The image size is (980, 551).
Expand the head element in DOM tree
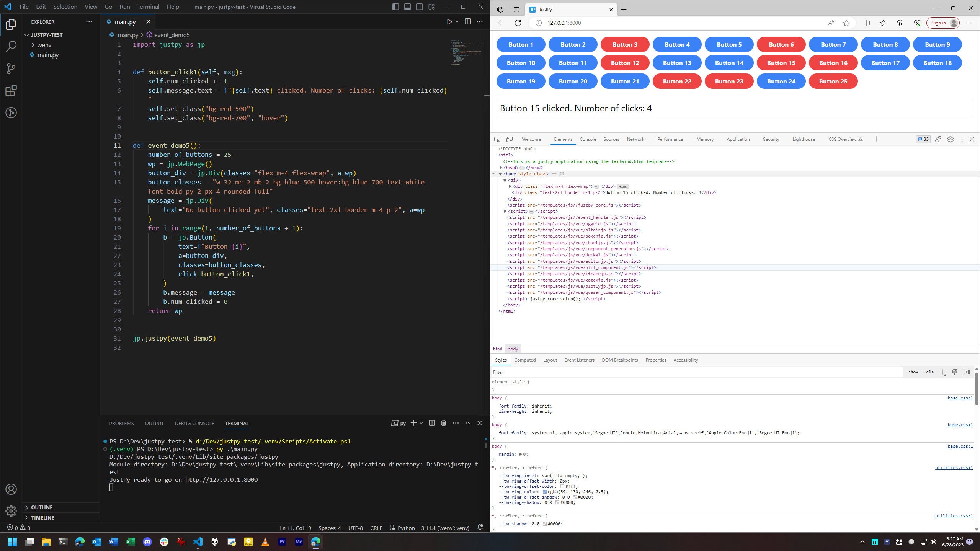pyautogui.click(x=501, y=168)
